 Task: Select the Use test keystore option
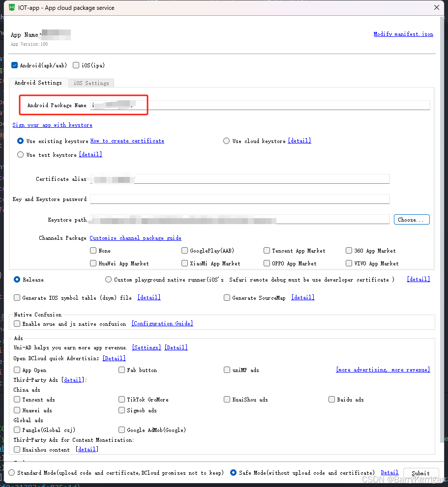tap(20, 154)
